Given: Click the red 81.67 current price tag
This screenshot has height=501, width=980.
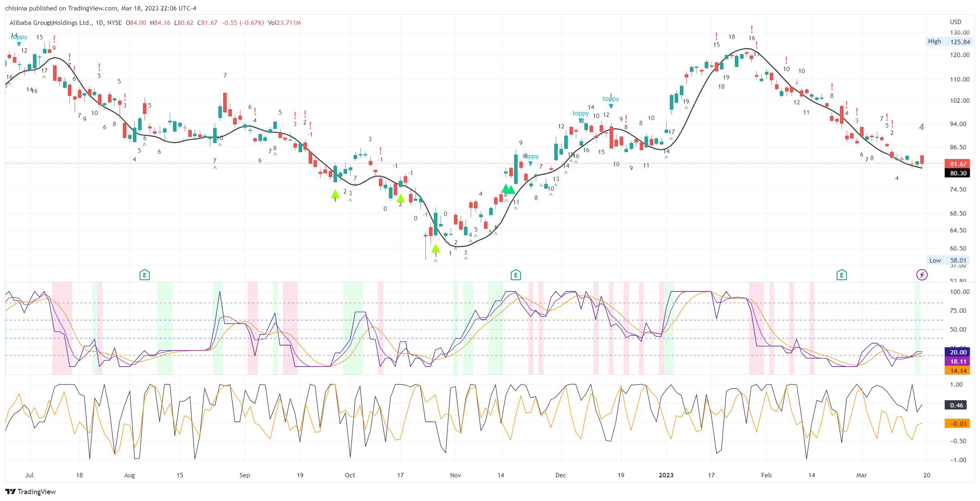Looking at the screenshot, I should pos(958,164).
